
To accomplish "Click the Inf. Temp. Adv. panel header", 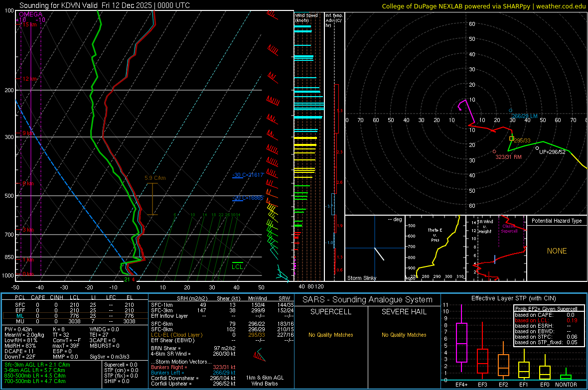I will [x=334, y=20].
